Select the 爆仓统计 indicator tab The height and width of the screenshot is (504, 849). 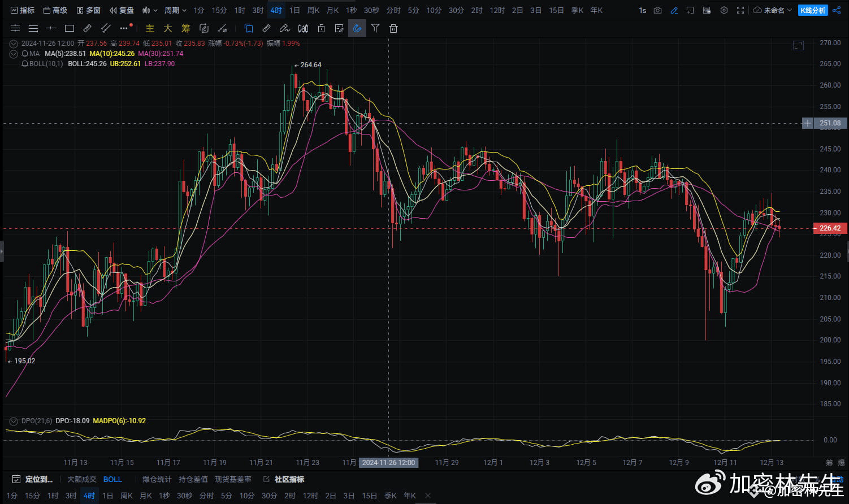(x=157, y=479)
